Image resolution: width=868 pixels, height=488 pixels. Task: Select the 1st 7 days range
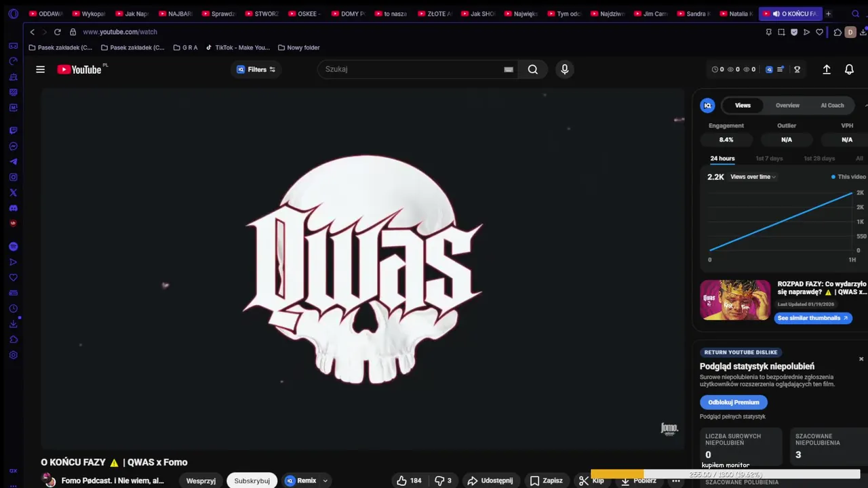click(x=769, y=159)
